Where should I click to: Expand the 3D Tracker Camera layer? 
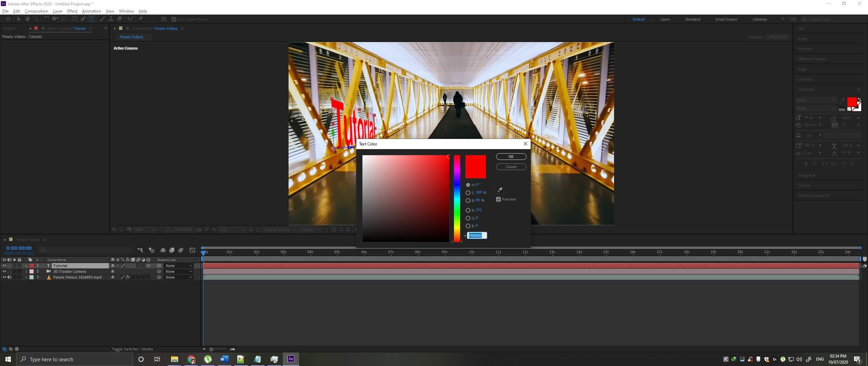coord(26,271)
